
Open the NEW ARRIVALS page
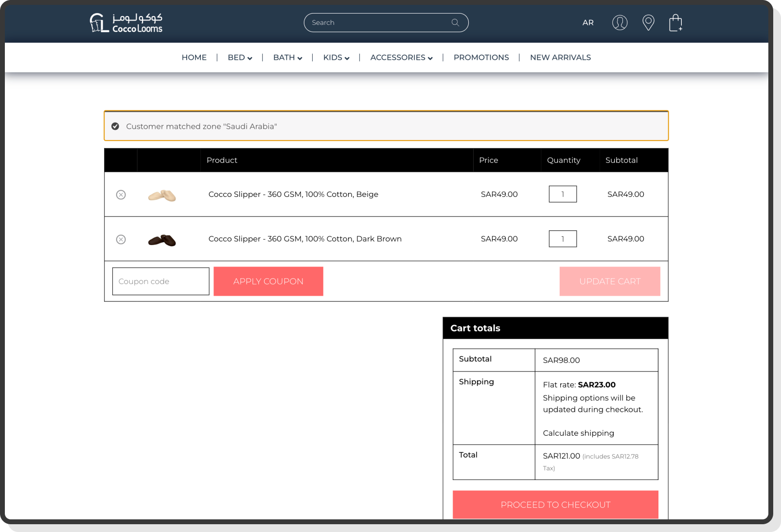[560, 57]
